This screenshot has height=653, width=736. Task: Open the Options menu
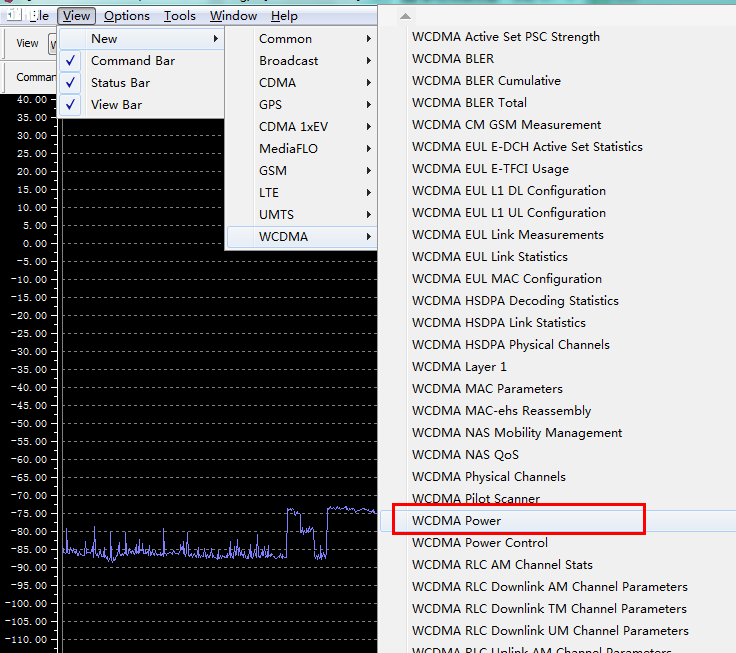127,16
